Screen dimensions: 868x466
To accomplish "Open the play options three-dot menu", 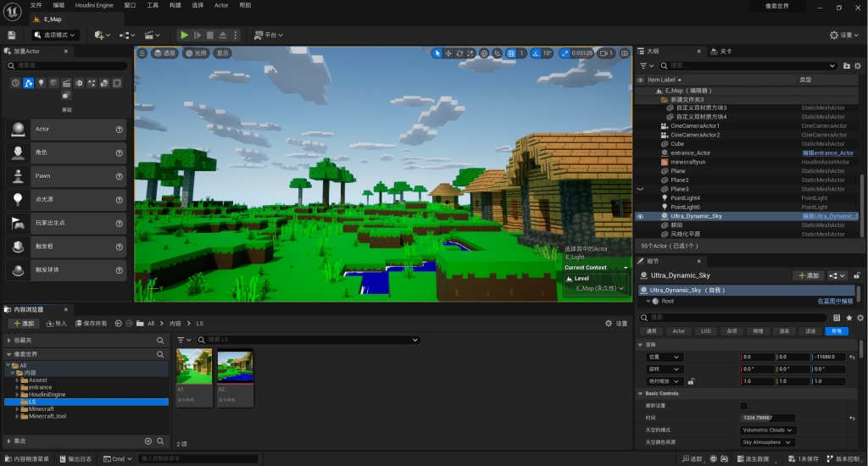I will (x=236, y=35).
